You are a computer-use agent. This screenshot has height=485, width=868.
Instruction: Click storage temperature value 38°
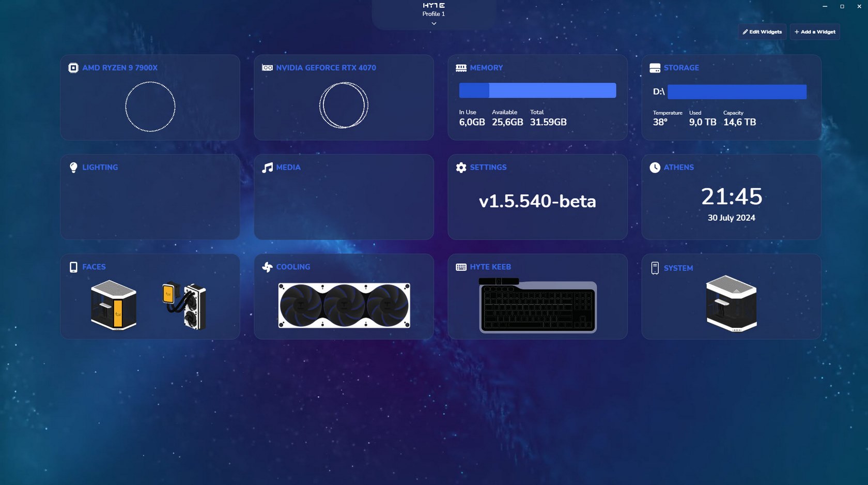(x=660, y=122)
